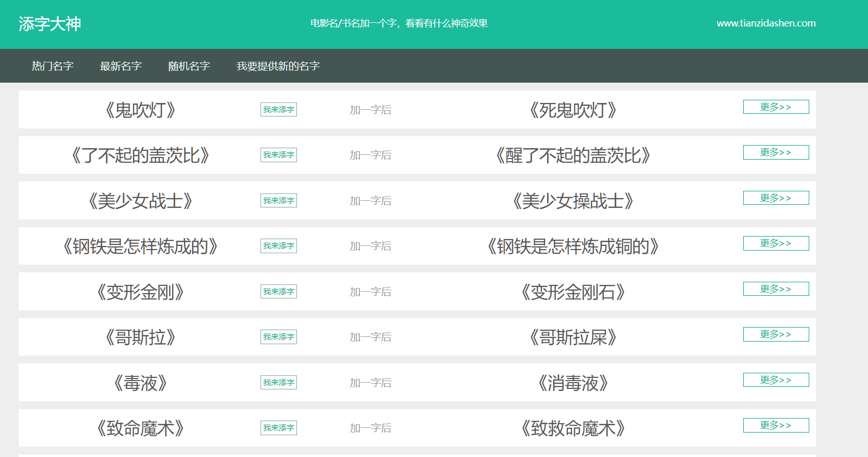Click the tagline 电影名/书名加一个字，看看有什么神奇效果

coord(399,23)
